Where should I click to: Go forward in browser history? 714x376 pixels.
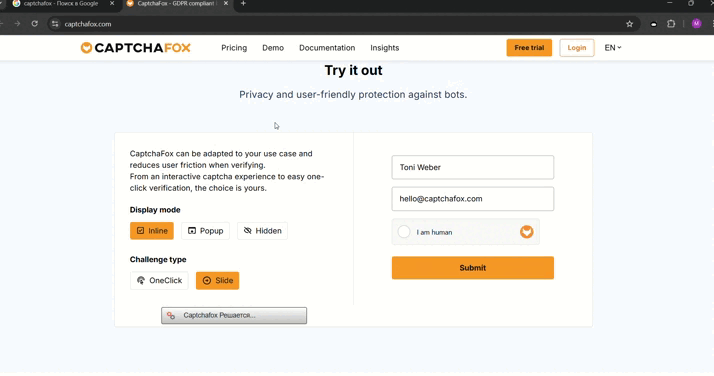coord(17,24)
